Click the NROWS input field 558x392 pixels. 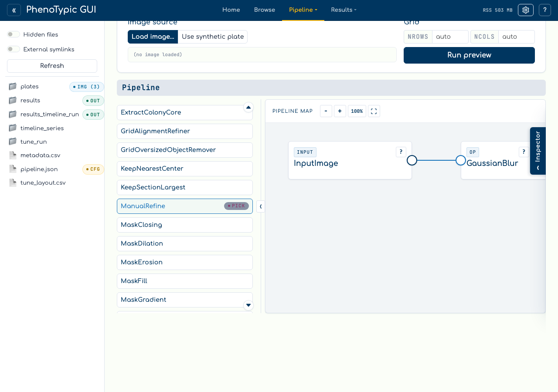tap(450, 37)
